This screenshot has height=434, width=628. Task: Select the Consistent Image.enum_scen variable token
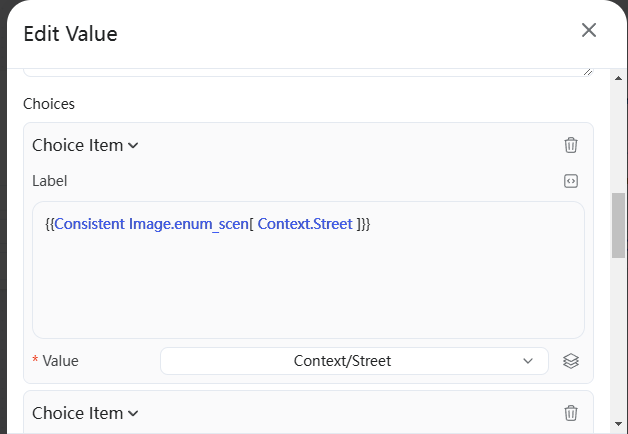pos(151,224)
